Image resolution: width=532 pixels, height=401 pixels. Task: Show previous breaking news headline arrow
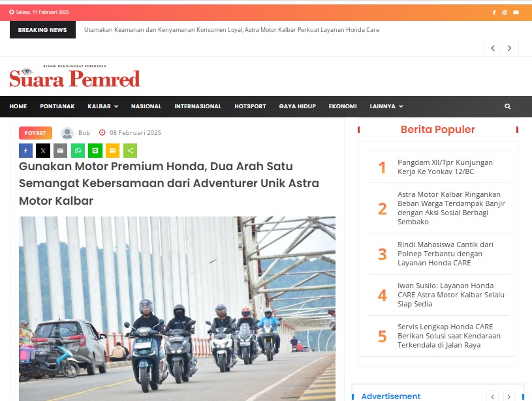tap(493, 48)
